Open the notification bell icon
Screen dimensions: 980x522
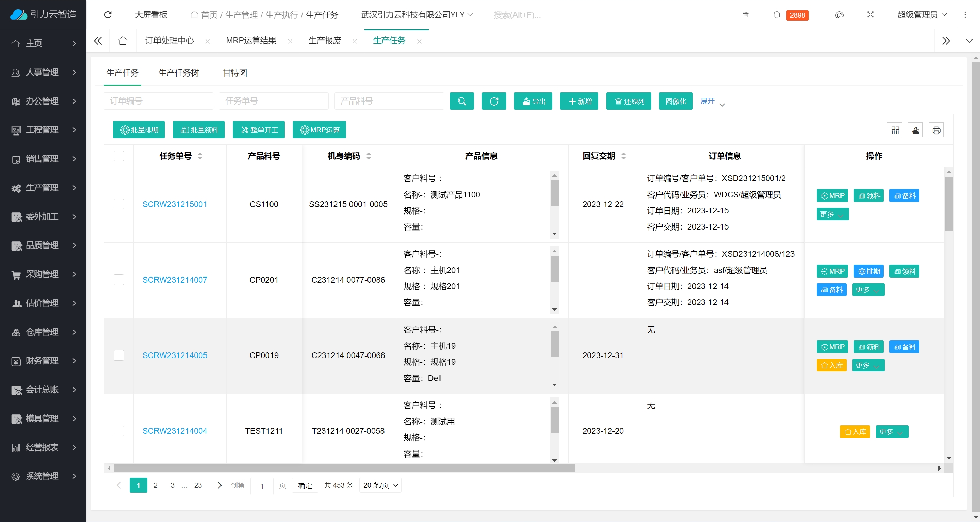pyautogui.click(x=777, y=15)
